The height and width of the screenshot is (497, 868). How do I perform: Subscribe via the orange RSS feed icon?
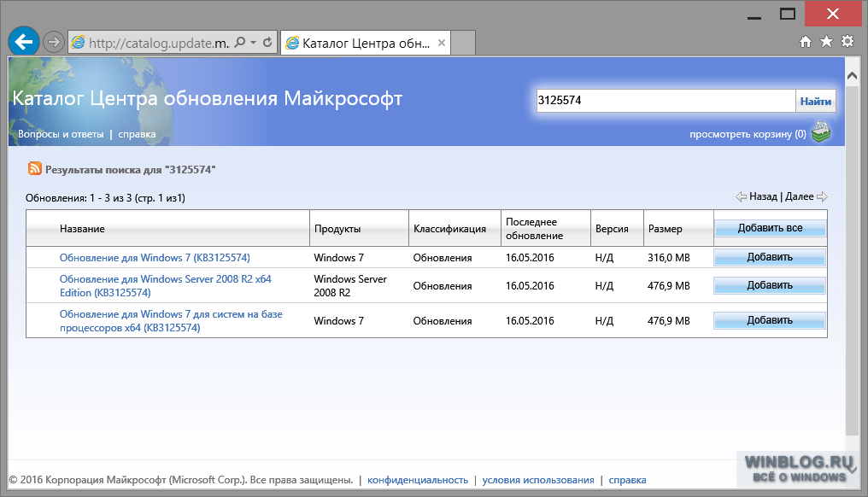[35, 168]
